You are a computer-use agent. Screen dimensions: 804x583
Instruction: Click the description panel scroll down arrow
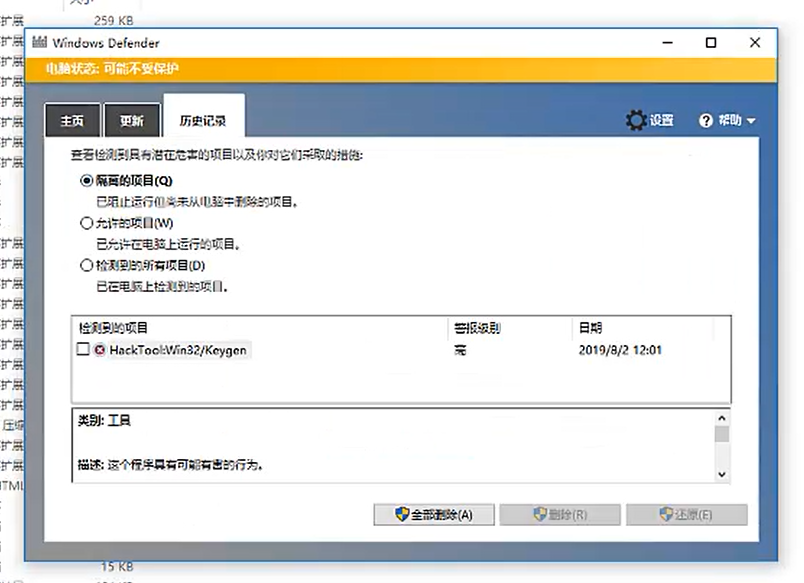click(x=722, y=474)
